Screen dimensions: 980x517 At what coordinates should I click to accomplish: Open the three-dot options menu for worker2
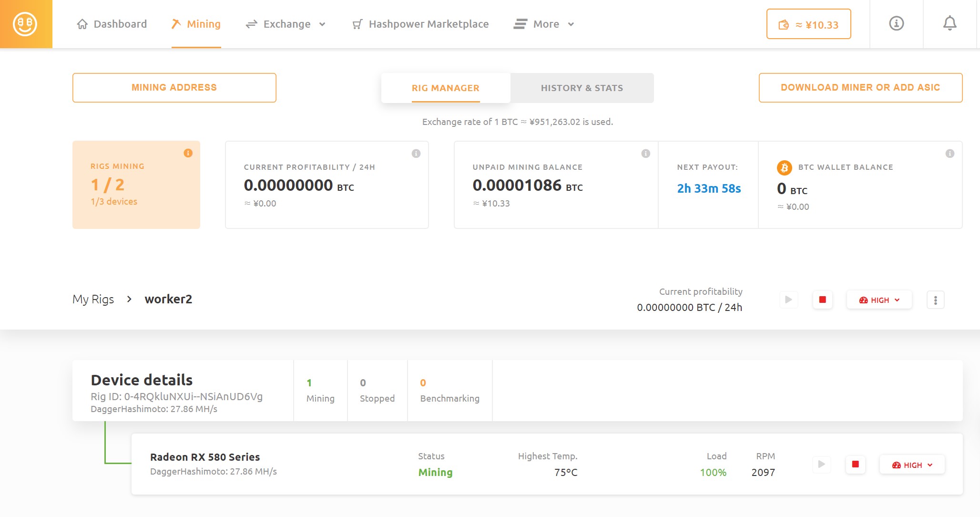click(935, 299)
